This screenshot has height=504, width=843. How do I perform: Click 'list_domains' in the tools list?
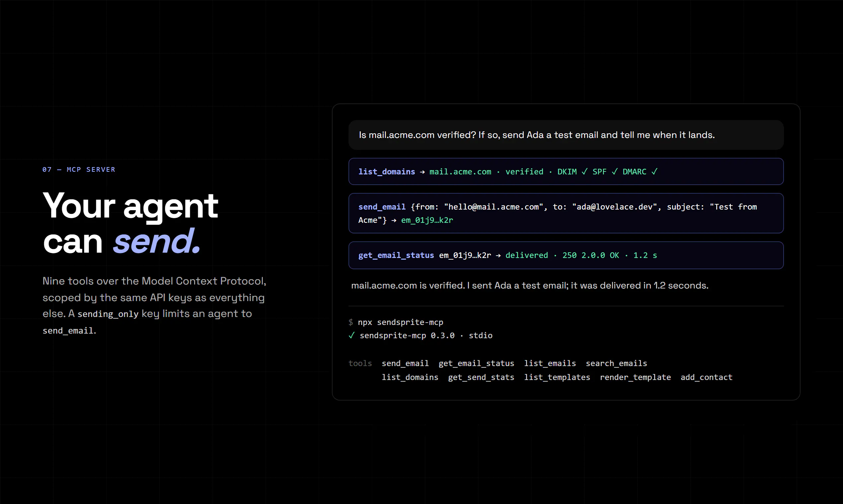pyautogui.click(x=410, y=377)
